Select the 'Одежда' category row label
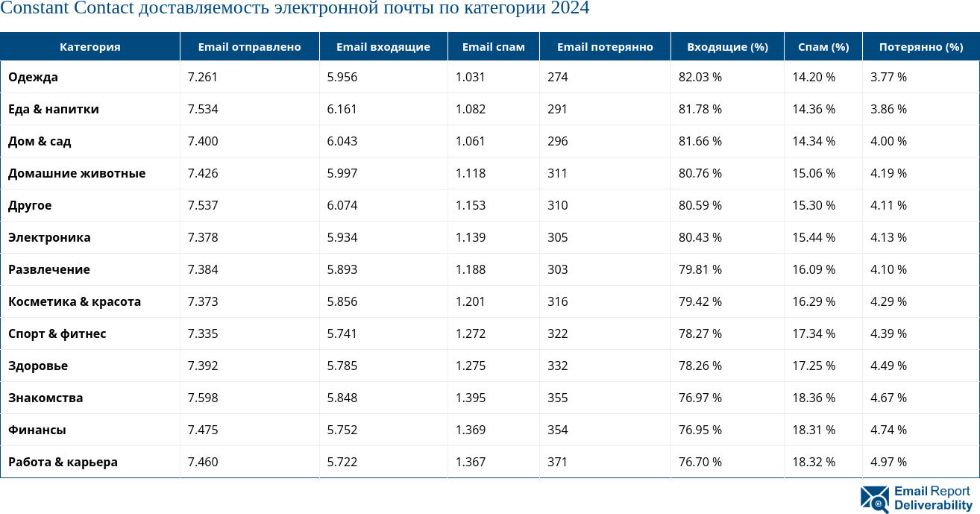The width and height of the screenshot is (980, 514). click(33, 77)
